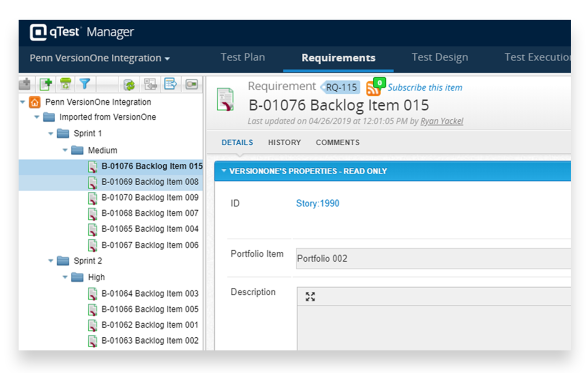
Task: Collapse the Imported from VersionOne folder arrow
Action: coord(37,117)
